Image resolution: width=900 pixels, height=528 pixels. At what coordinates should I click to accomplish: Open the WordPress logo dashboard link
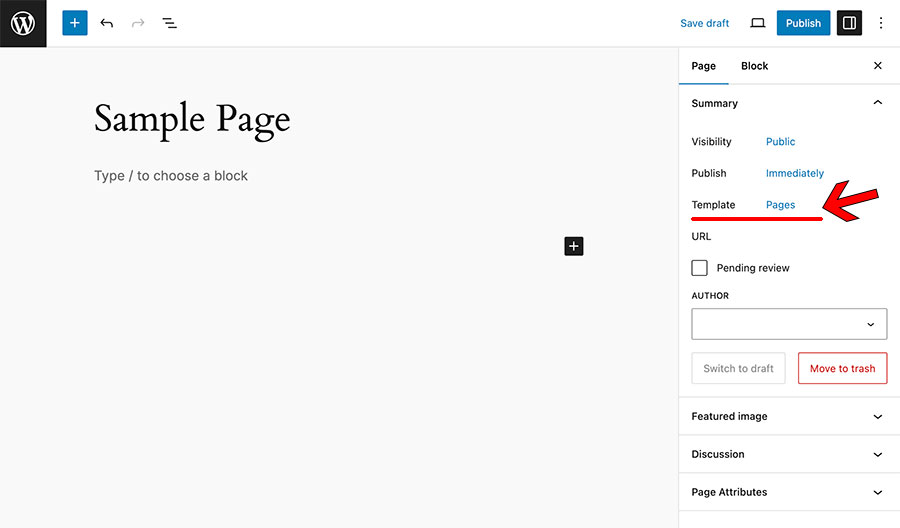(23, 24)
